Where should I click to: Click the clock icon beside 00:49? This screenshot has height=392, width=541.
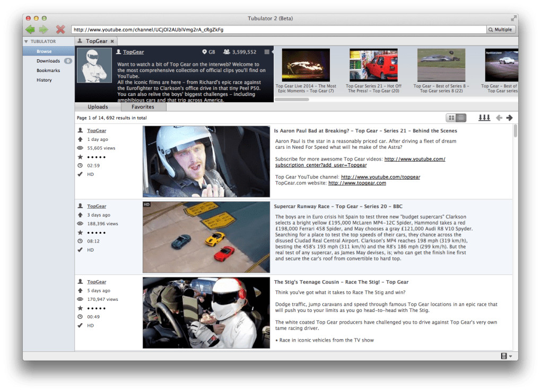pyautogui.click(x=80, y=317)
